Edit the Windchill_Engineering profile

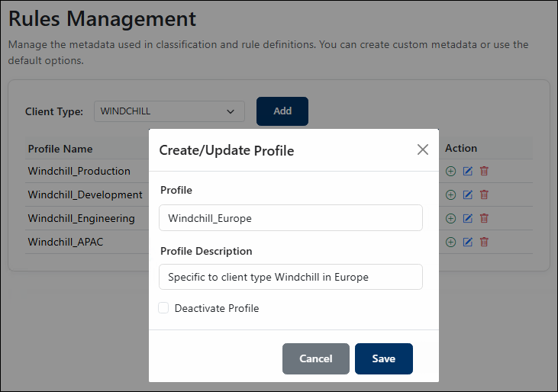pyautogui.click(x=468, y=218)
